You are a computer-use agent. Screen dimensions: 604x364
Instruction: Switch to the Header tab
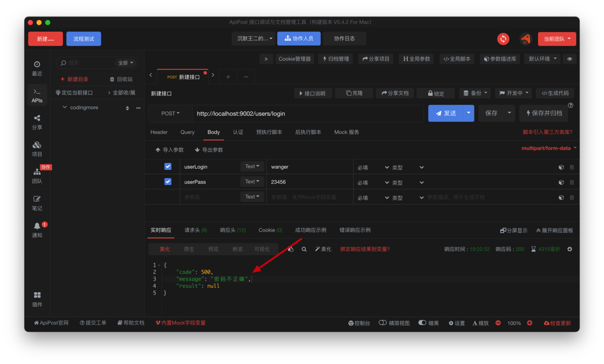pos(159,132)
